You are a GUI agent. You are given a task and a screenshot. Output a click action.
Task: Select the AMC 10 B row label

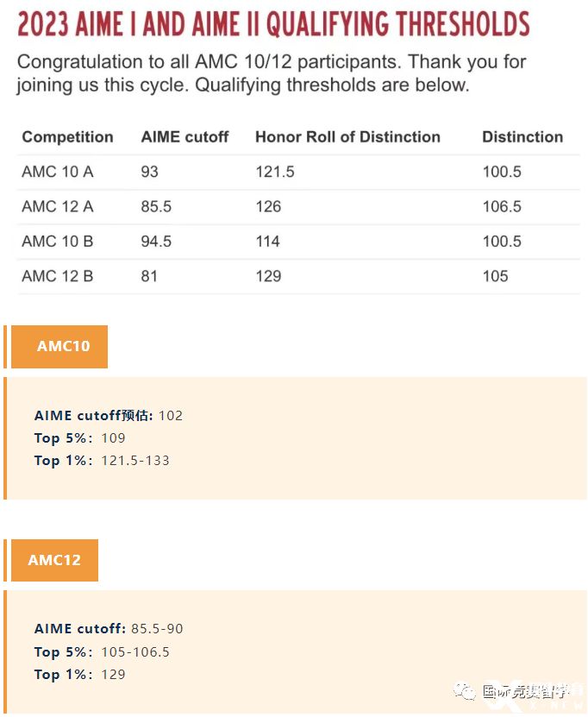pyautogui.click(x=58, y=241)
